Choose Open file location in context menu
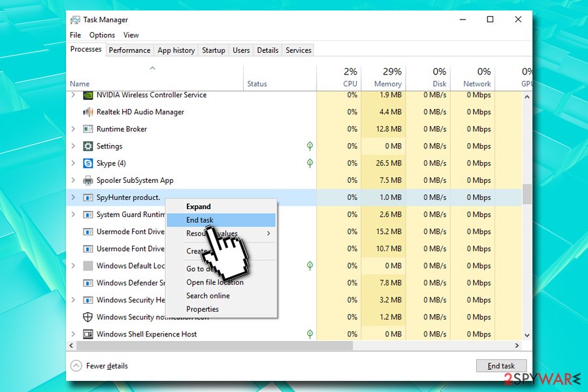This screenshot has width=588, height=392. pos(221,282)
